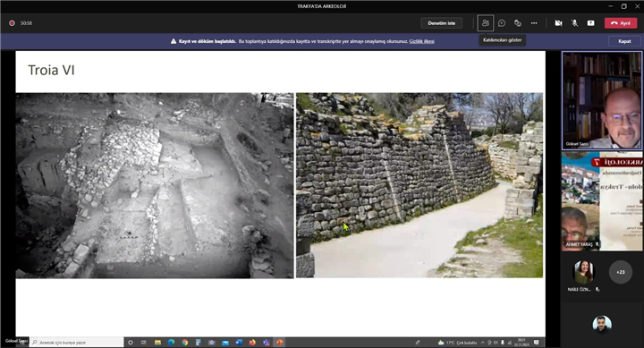Select the AHMET YARAŞ video tile
644x348 pixels.
click(602, 201)
